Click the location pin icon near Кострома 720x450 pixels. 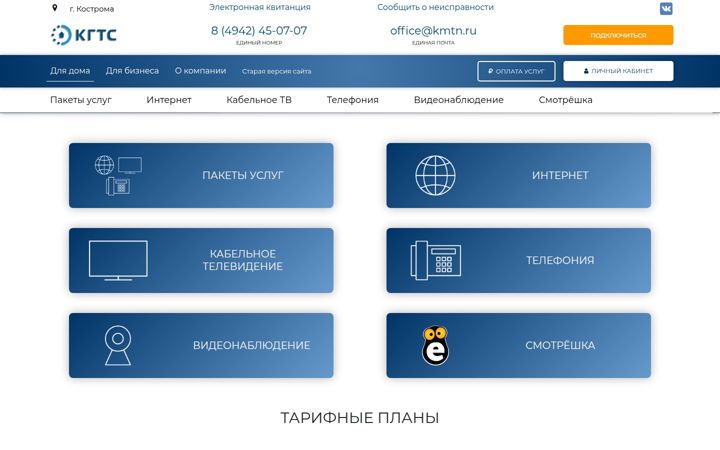click(x=55, y=8)
